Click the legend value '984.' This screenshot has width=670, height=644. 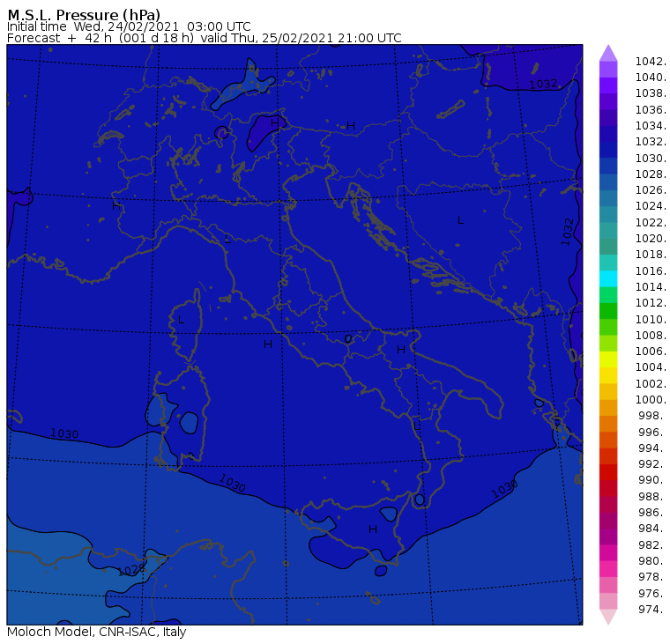coord(651,529)
